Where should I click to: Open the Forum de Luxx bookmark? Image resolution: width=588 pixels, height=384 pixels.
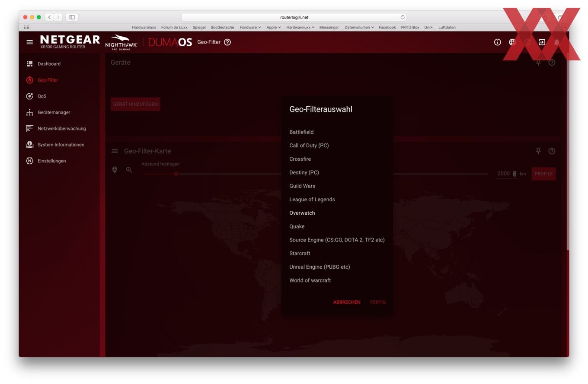[174, 27]
